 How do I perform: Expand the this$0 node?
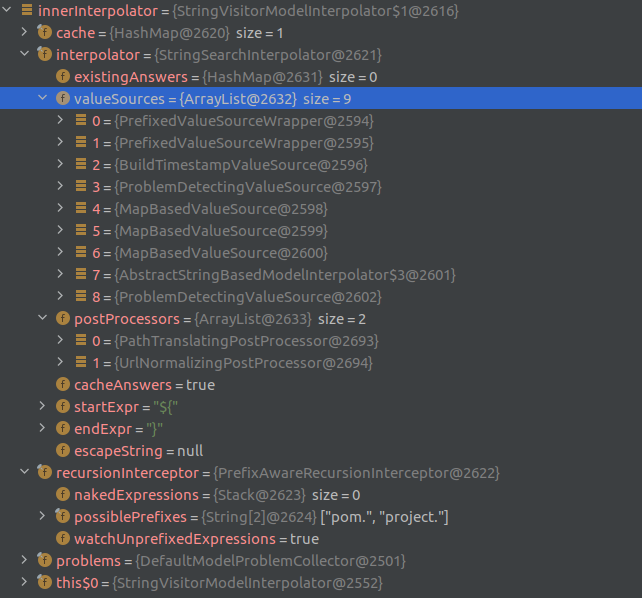[x=24, y=582]
